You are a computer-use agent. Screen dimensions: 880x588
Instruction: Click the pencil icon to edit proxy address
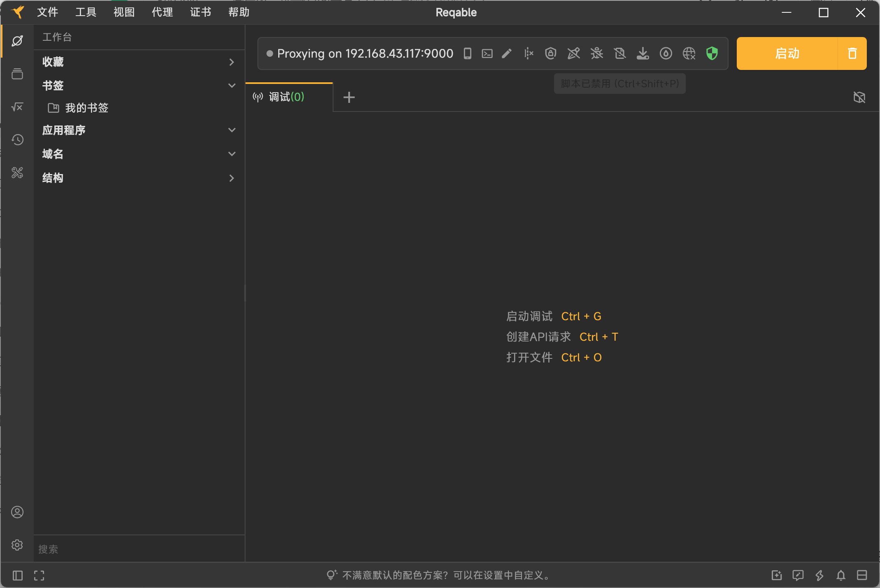click(x=507, y=53)
